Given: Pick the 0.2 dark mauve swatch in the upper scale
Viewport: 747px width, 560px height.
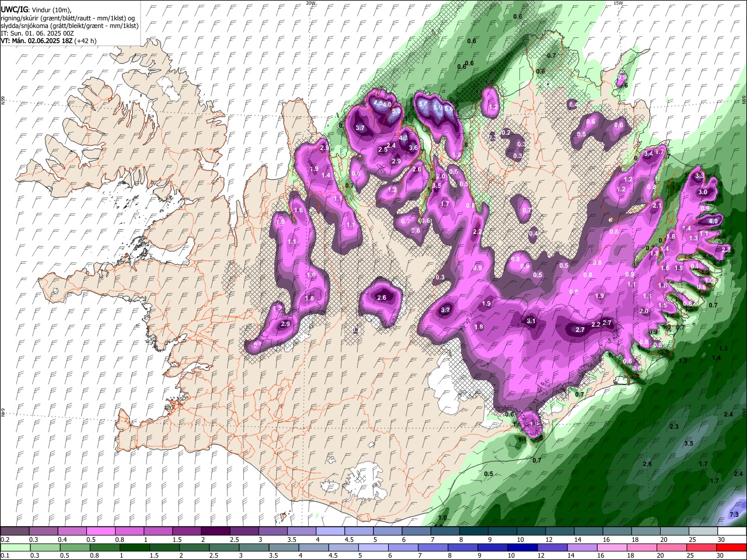Looking at the screenshot, I should coord(15,531).
